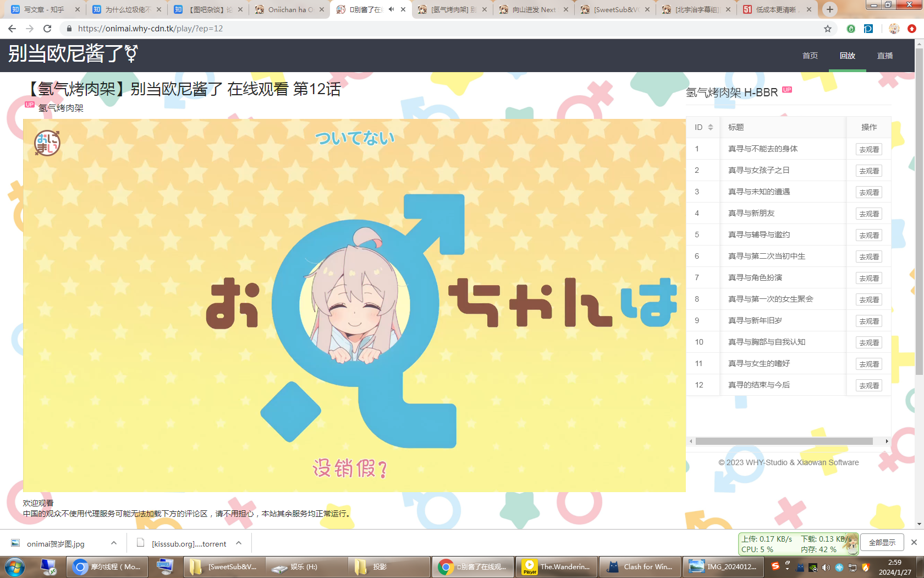
Task: Open the 氢气烤肉架 uploader link
Action: click(61, 108)
